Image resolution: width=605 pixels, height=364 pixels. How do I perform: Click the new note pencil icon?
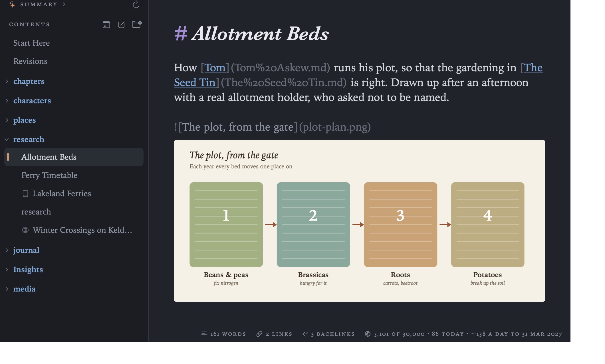121,25
